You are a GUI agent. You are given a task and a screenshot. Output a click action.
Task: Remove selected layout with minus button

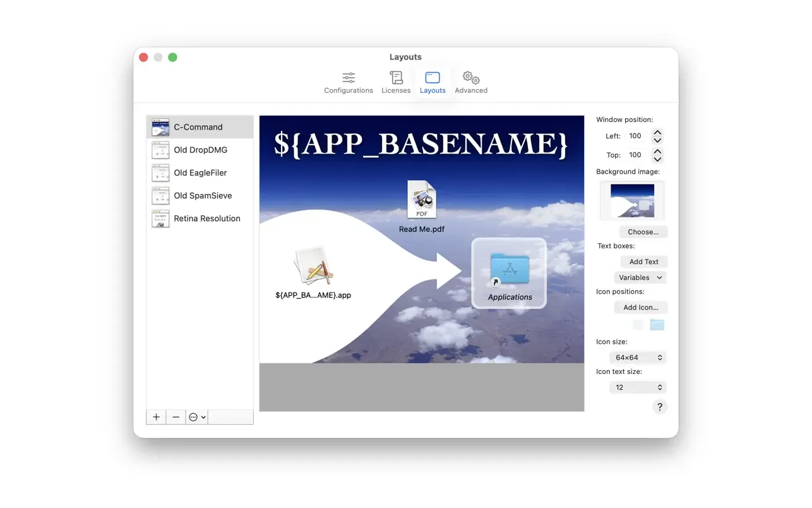point(176,417)
